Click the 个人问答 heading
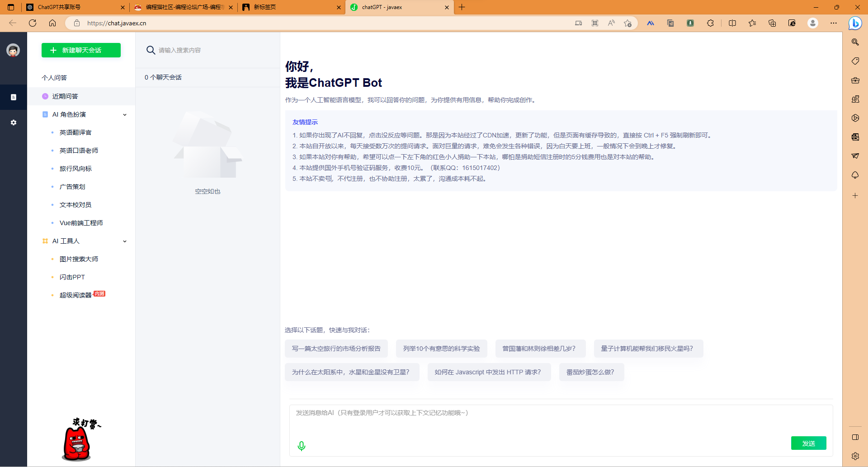 coord(54,78)
